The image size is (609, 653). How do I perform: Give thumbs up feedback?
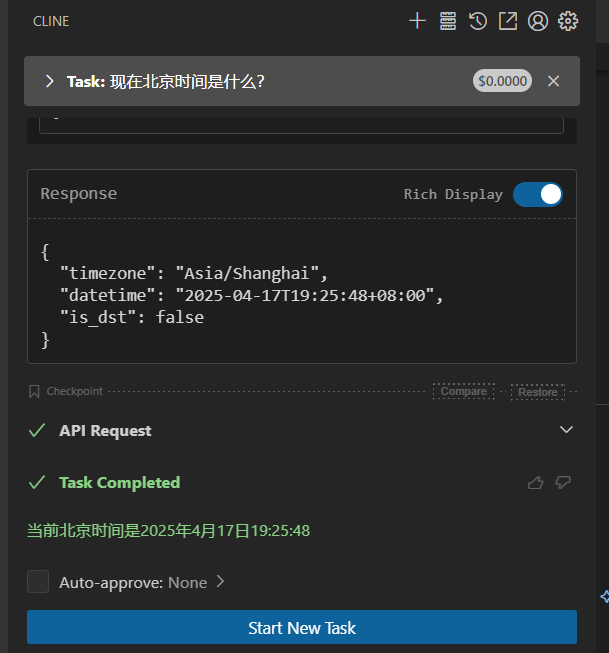pos(536,483)
